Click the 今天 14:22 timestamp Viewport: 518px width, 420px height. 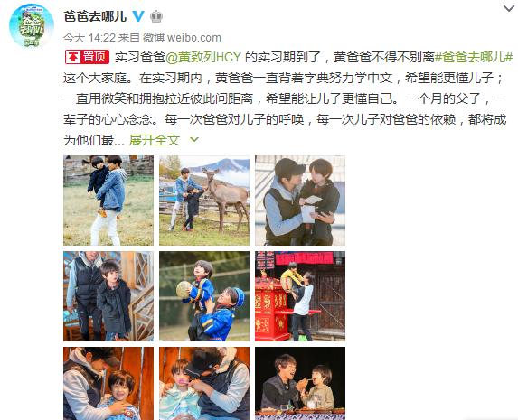point(89,38)
